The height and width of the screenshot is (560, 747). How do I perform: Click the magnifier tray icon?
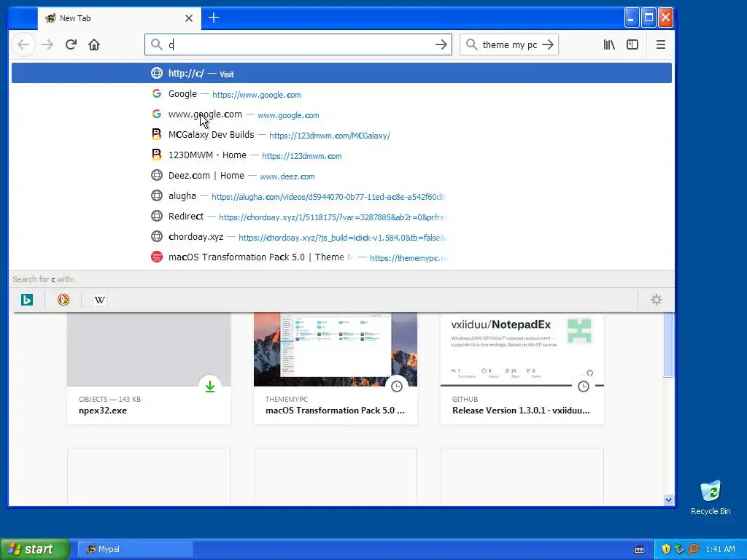[693, 549]
